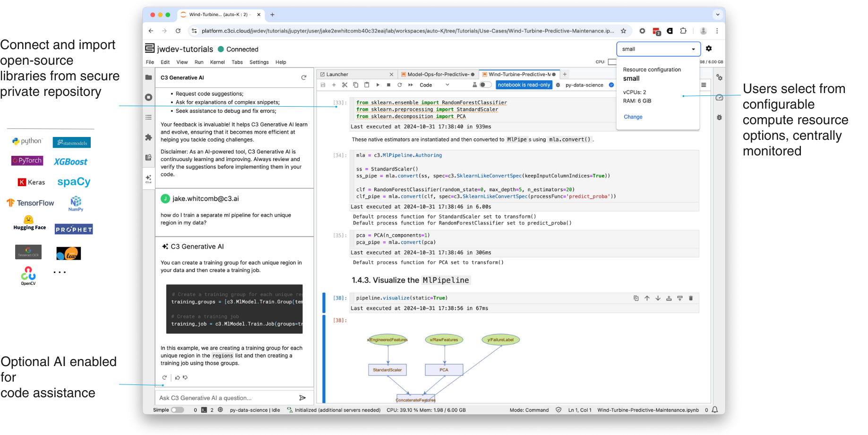Open the View menu
868x435 pixels.
pyautogui.click(x=182, y=62)
